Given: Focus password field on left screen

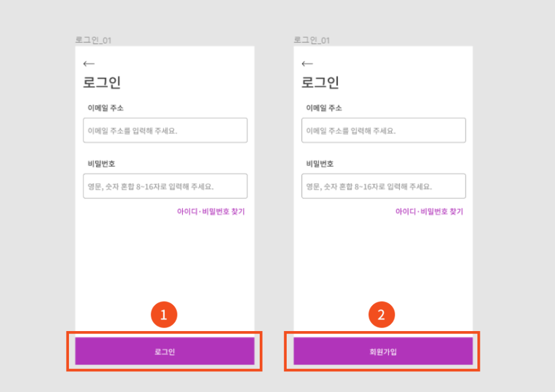Looking at the screenshot, I should (165, 186).
